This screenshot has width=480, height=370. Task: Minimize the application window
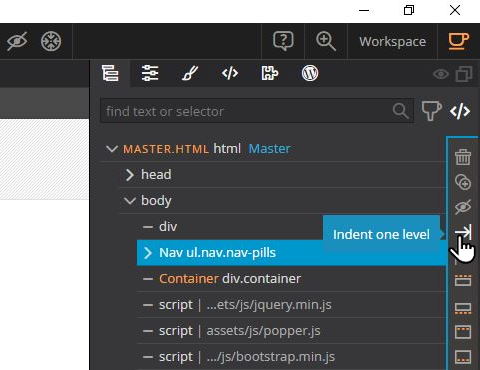click(x=364, y=10)
